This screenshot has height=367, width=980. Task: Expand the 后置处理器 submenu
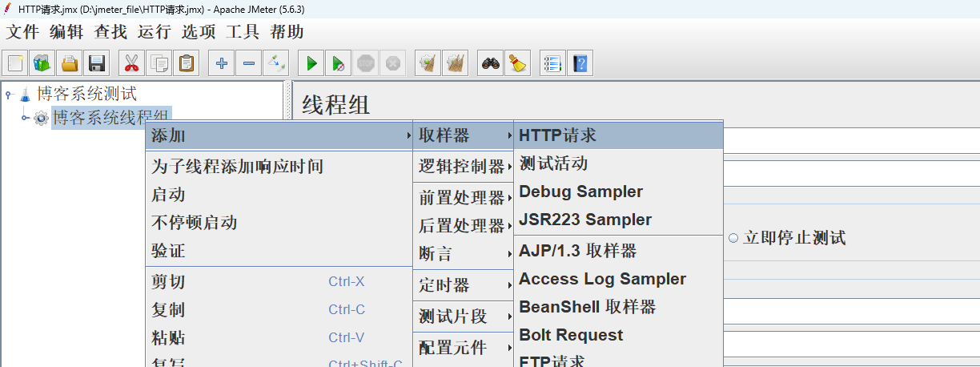[464, 226]
